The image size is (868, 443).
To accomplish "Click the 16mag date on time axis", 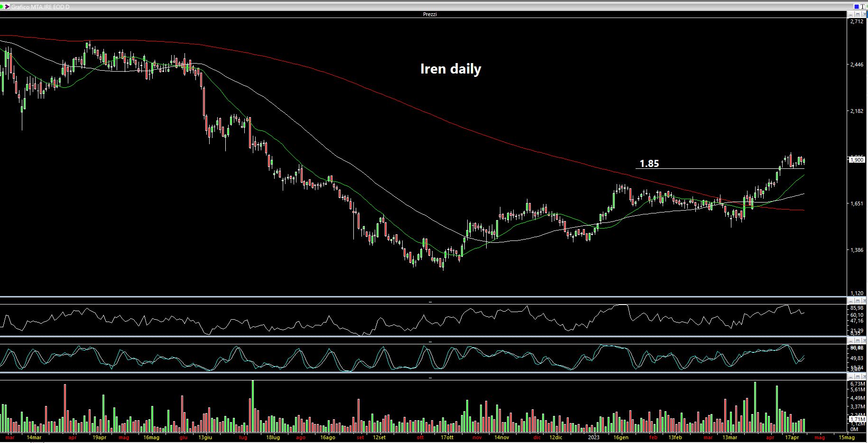I will [151, 437].
